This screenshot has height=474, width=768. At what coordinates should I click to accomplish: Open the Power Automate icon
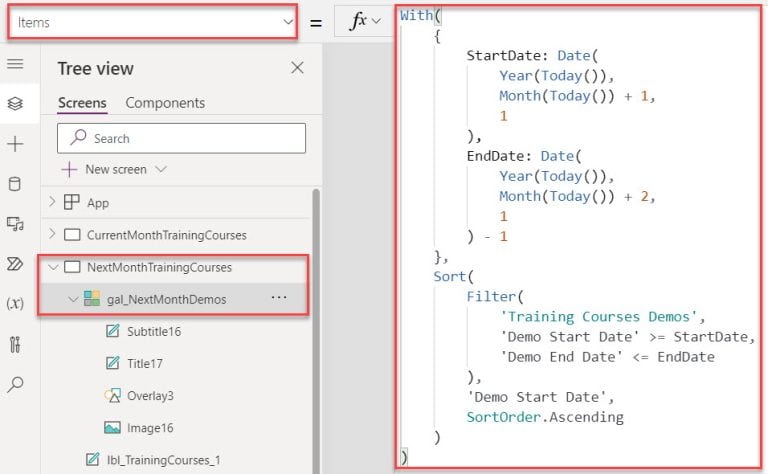click(x=15, y=264)
